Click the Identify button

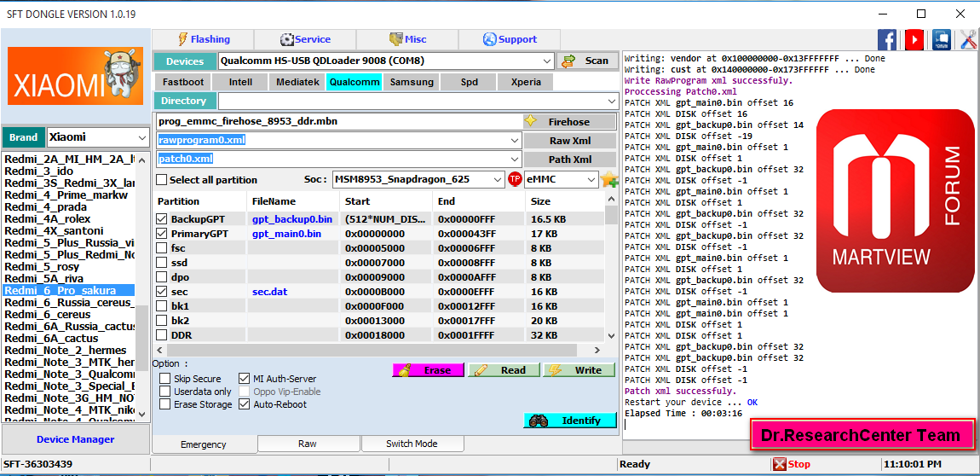tap(570, 421)
